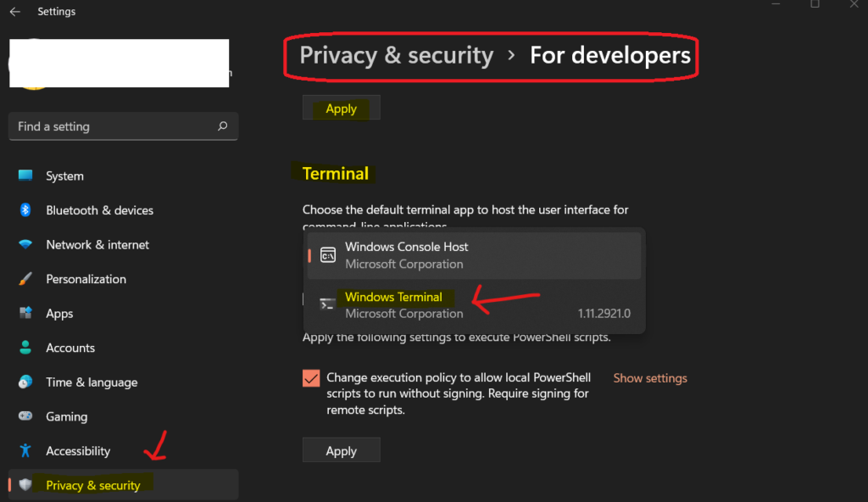Open Time & language globe icon

click(x=25, y=382)
